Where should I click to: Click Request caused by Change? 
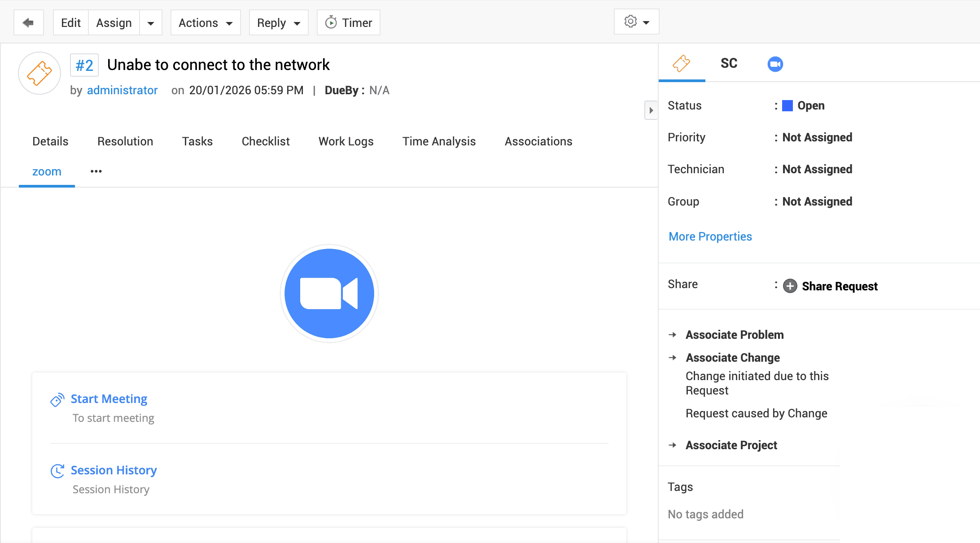point(757,413)
